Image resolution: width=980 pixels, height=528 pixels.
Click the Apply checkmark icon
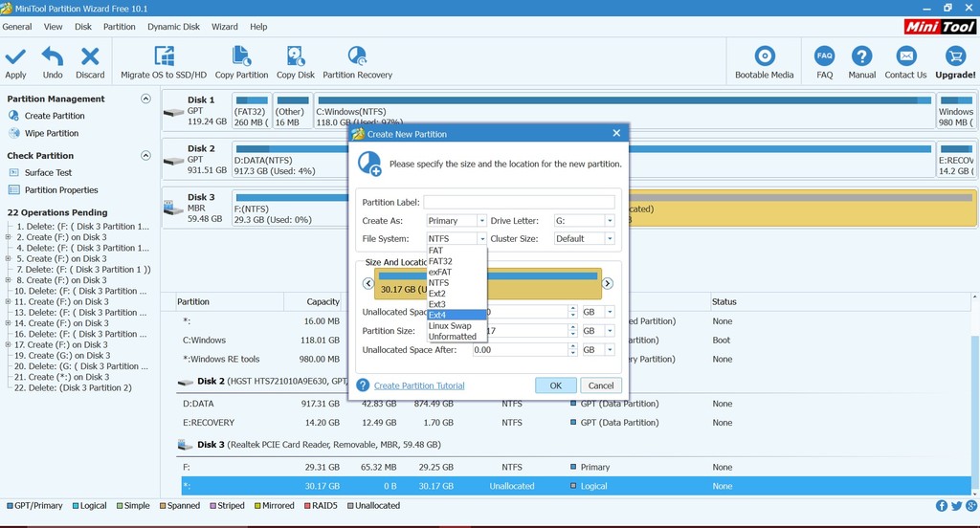(x=15, y=57)
